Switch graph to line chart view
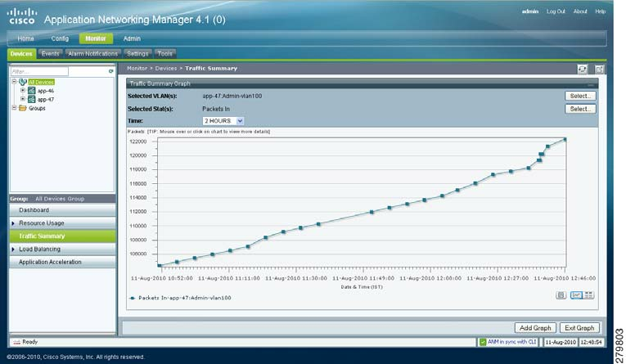The image size is (626, 364). tap(576, 294)
